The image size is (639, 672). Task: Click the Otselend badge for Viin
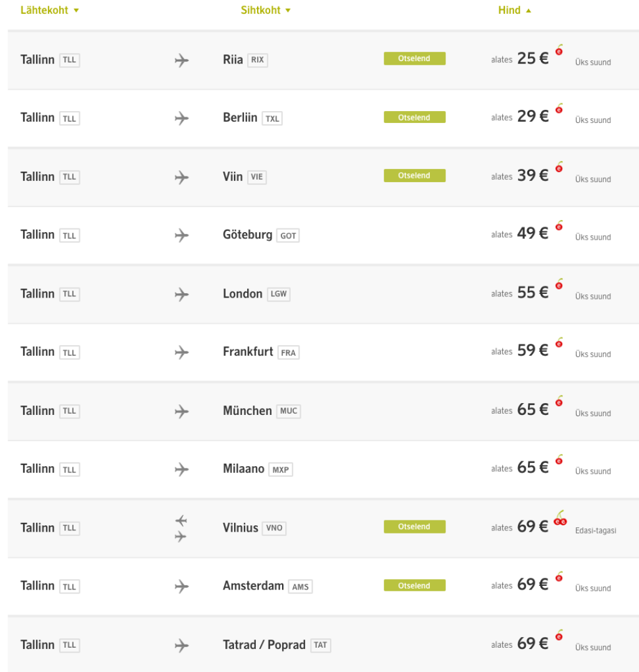414,176
